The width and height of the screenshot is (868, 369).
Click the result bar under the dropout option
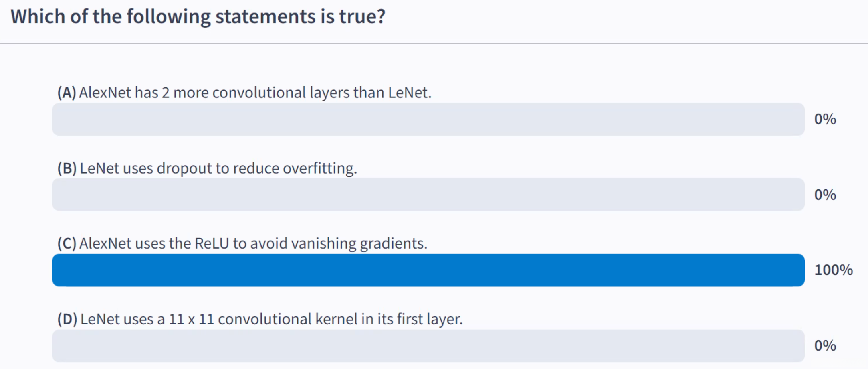[x=428, y=195]
